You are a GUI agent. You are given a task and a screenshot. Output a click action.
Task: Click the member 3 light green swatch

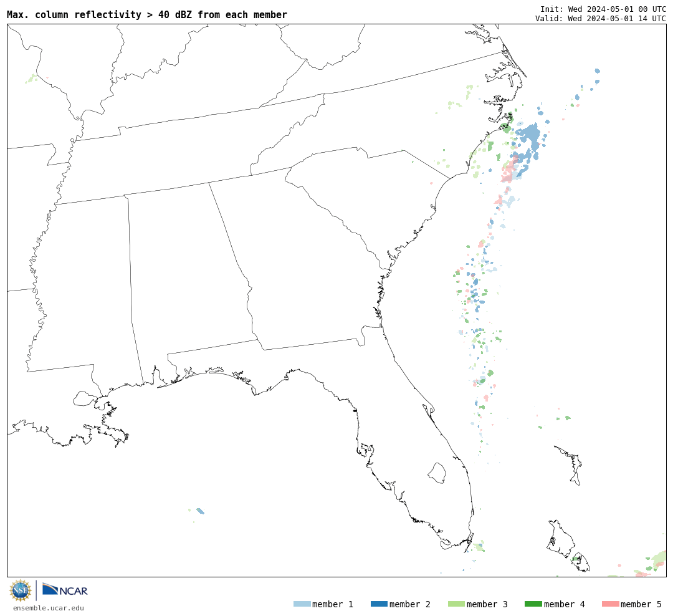[x=456, y=604]
